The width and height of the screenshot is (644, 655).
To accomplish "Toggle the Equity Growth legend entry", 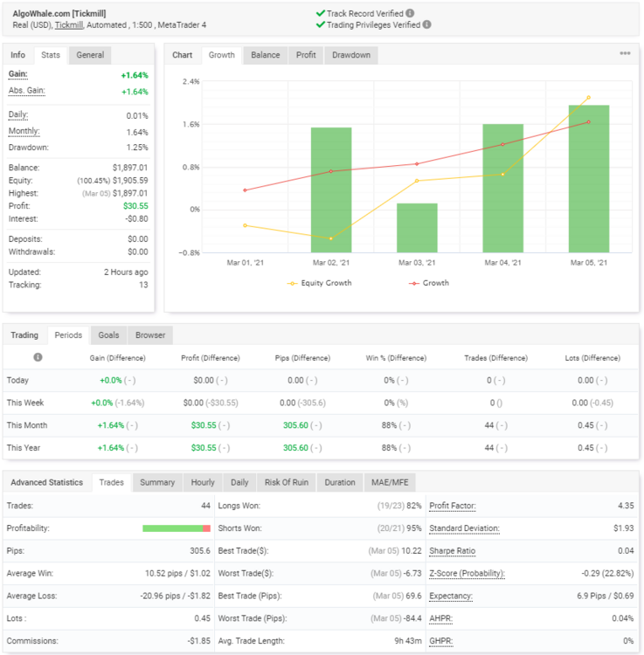I will (x=319, y=283).
